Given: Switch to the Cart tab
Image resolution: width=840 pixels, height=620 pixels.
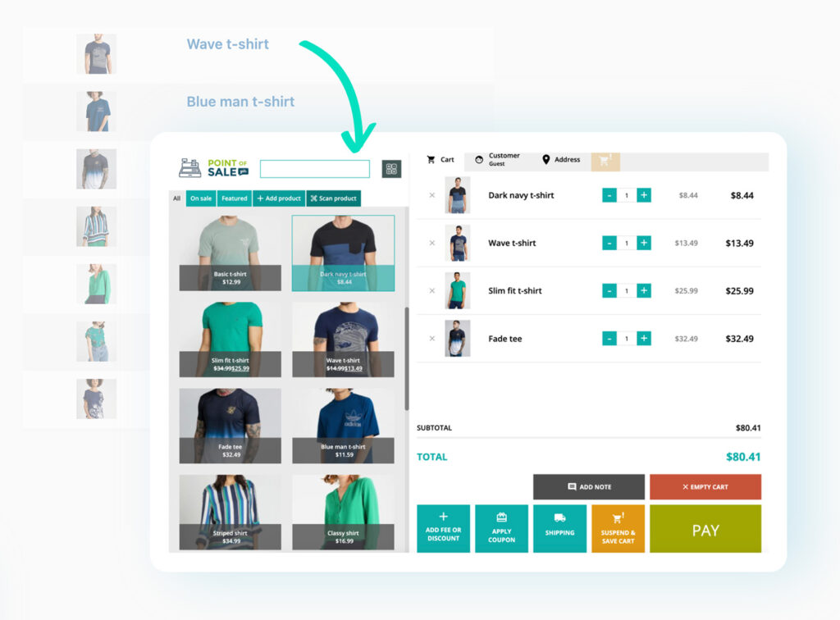Looking at the screenshot, I should point(441,160).
